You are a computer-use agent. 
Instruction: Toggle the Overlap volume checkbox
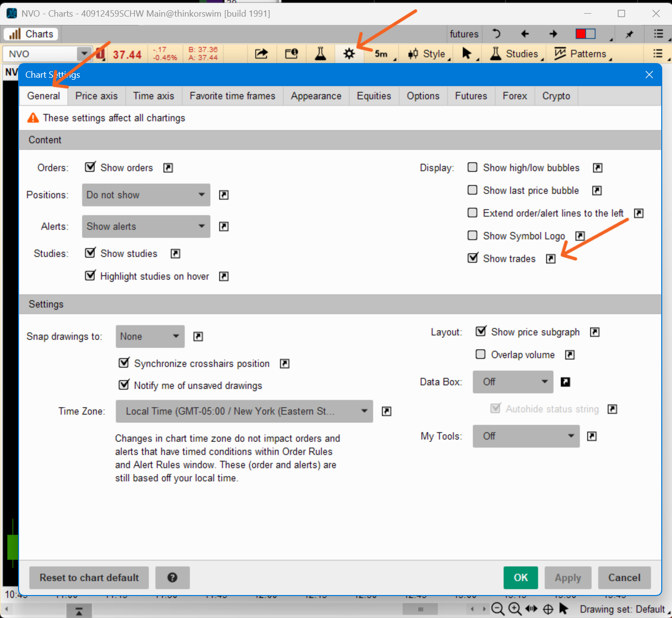tap(480, 354)
